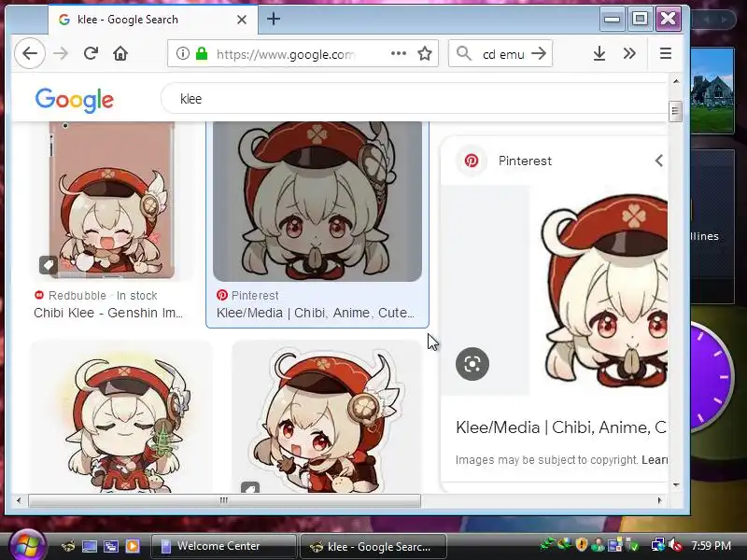Click the Google search field containing 'klee'
The image size is (747, 560).
tap(415, 99)
